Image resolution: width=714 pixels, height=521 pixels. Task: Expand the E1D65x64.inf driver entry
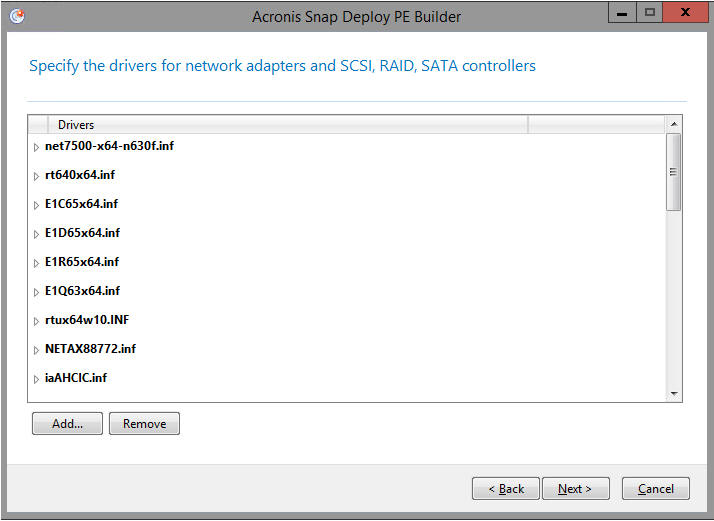(x=36, y=234)
